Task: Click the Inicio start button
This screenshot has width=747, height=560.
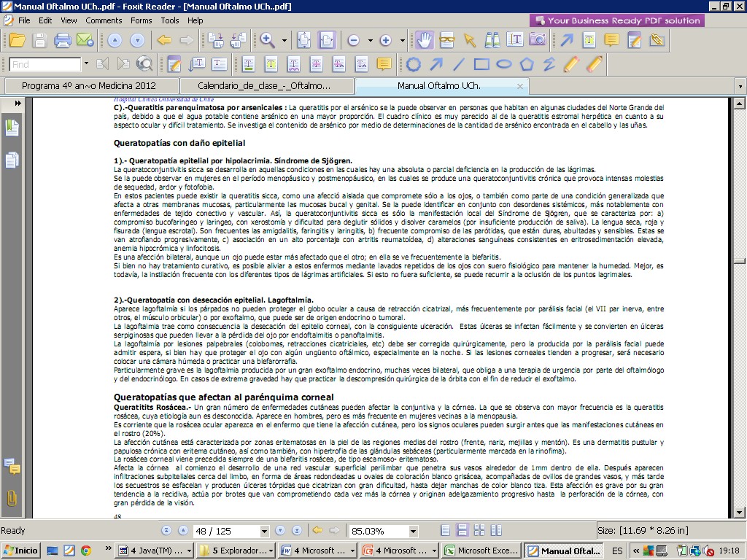Action: (x=21, y=551)
